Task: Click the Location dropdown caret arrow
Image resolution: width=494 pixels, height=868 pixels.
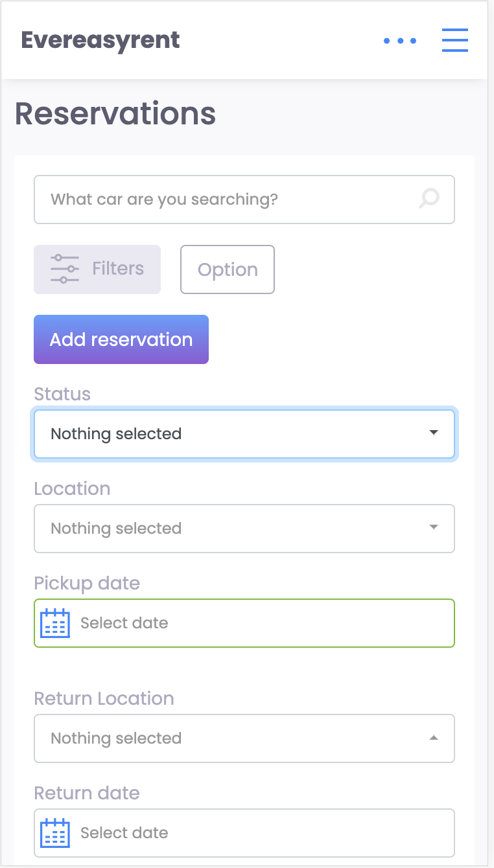Action: pos(434,527)
